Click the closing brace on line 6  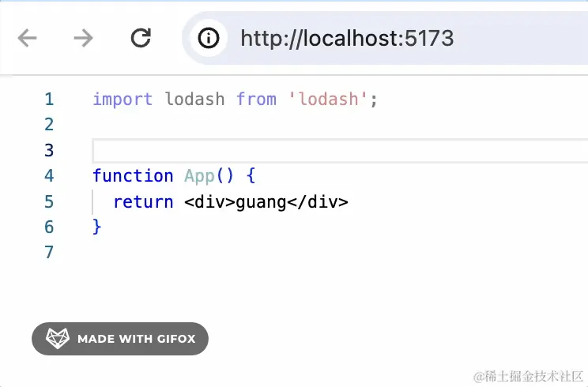pyautogui.click(x=96, y=227)
